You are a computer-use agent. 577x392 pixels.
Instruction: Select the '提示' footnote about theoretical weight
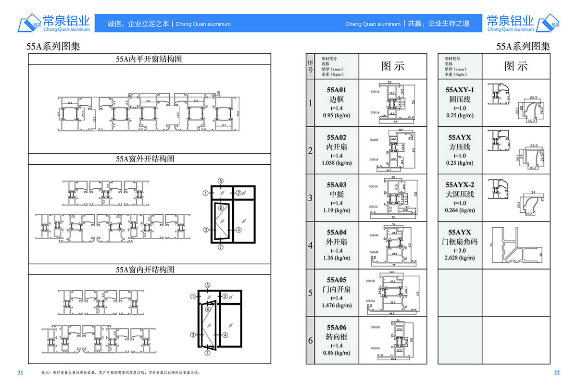pos(120,372)
